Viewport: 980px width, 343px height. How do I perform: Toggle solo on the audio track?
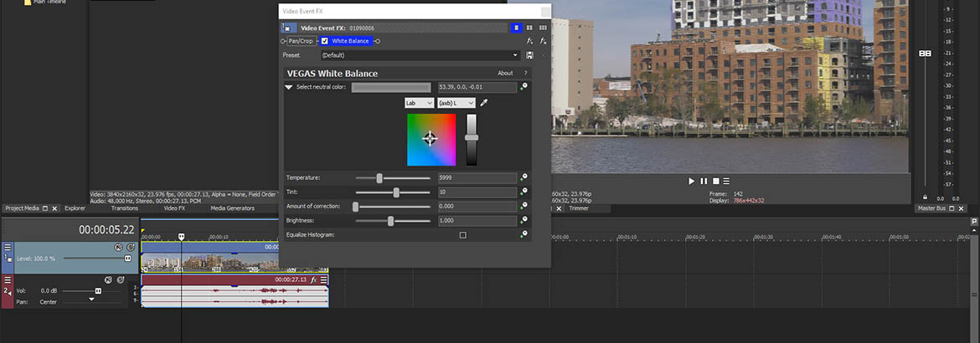click(x=121, y=280)
